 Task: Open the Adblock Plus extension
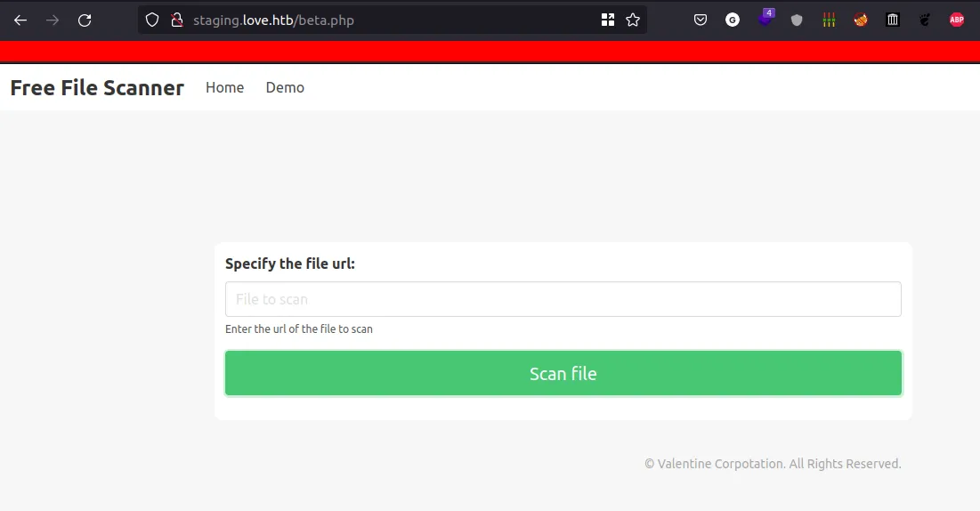[x=957, y=20]
